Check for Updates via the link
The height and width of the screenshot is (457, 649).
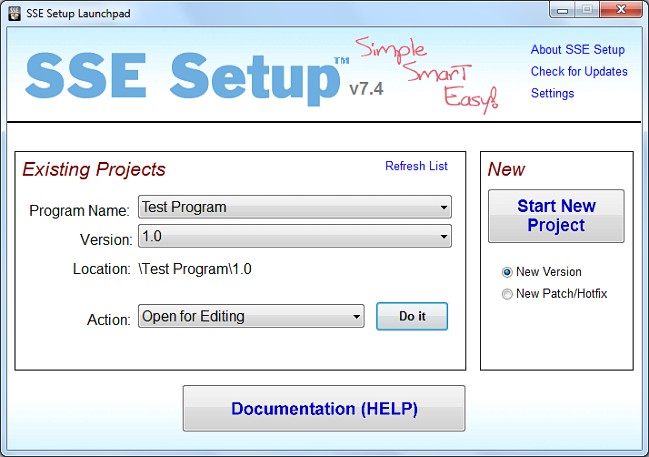pos(579,72)
